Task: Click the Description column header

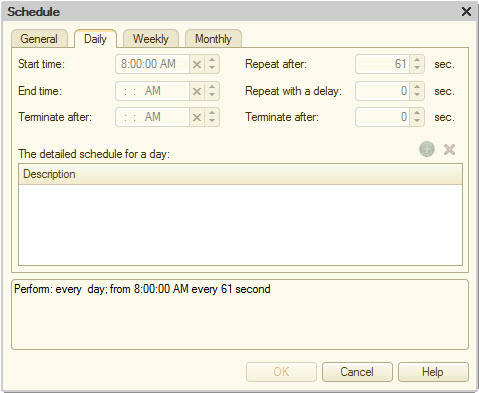Action: tap(240, 174)
